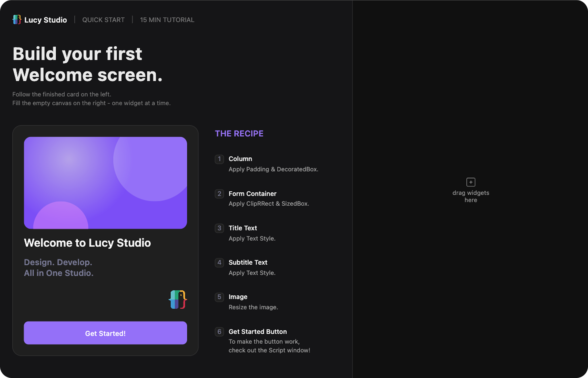588x378 pixels.
Task: Click the plus icon above drag widgets here
Action: (471, 182)
